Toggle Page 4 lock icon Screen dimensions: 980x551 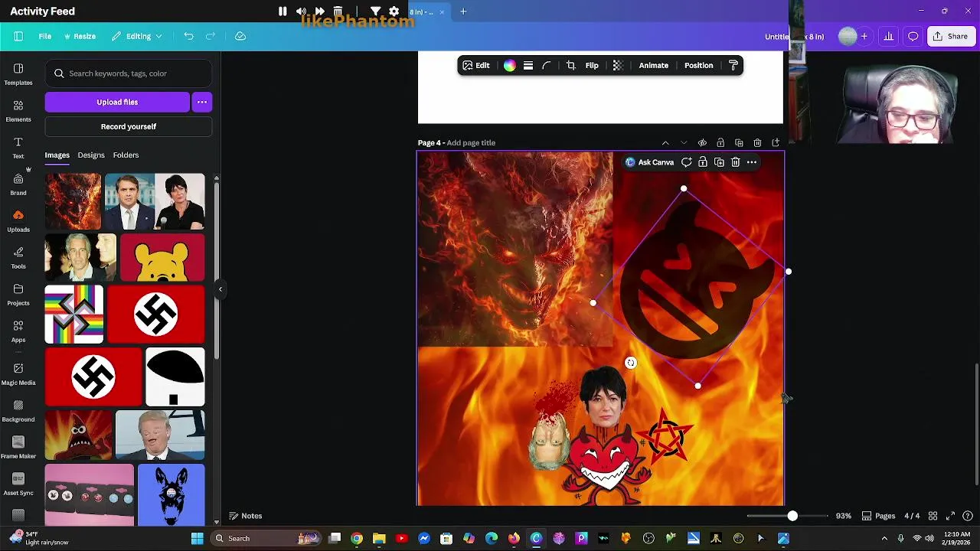click(720, 143)
